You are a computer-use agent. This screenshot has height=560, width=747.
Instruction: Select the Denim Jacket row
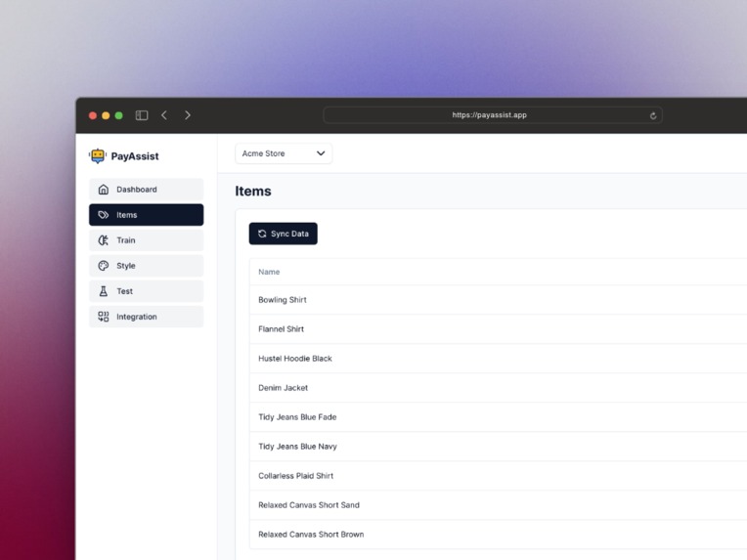click(499, 388)
